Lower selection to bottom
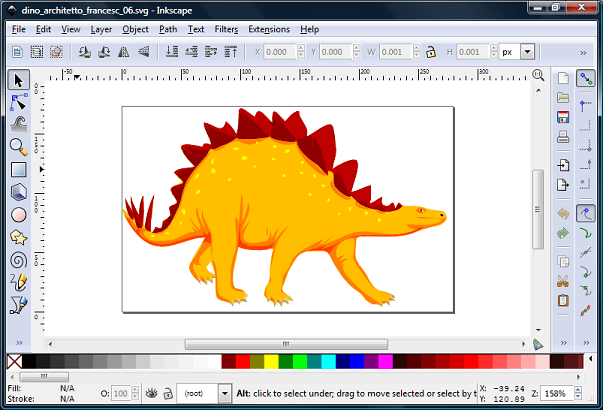Viewport: 603px width, 410px height. click(172, 52)
